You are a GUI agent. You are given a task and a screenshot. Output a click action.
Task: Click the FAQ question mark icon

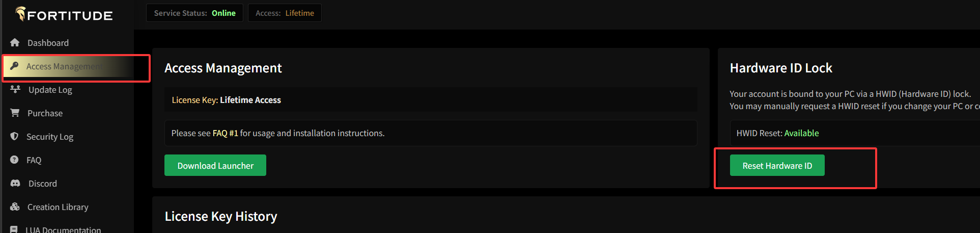[14, 160]
